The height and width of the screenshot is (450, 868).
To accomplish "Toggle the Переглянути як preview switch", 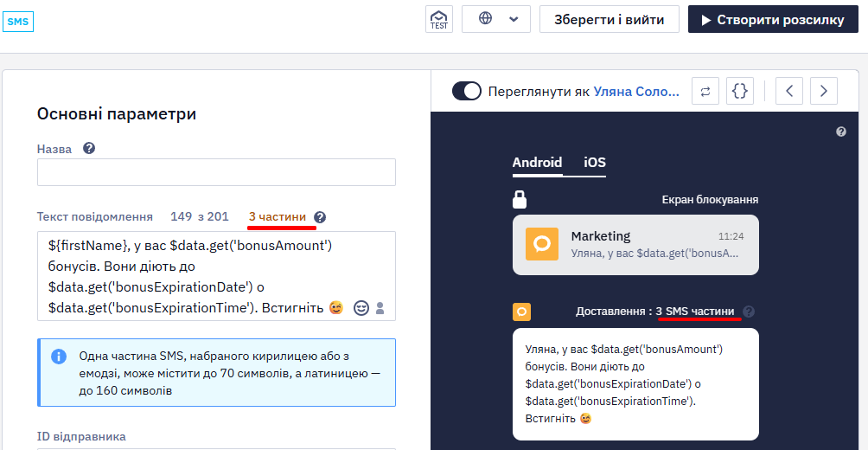I will 467,91.
